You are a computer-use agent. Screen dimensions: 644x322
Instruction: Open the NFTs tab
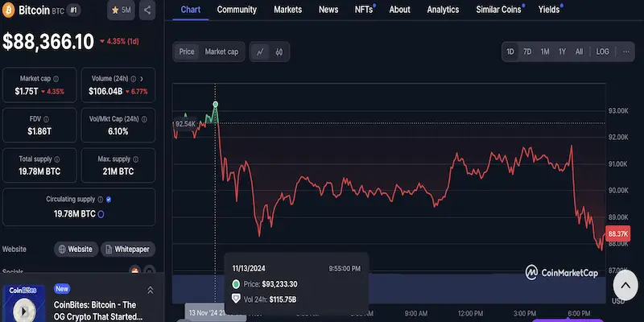(x=364, y=10)
